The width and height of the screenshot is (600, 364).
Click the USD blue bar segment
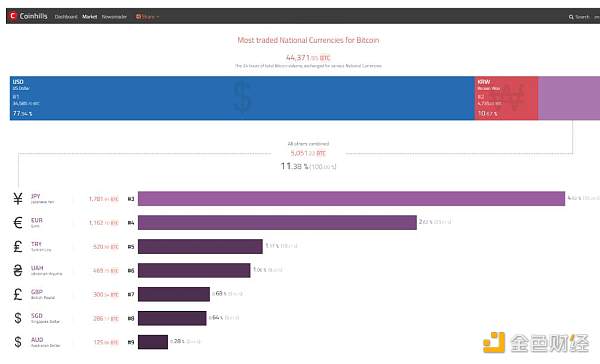(x=242, y=98)
